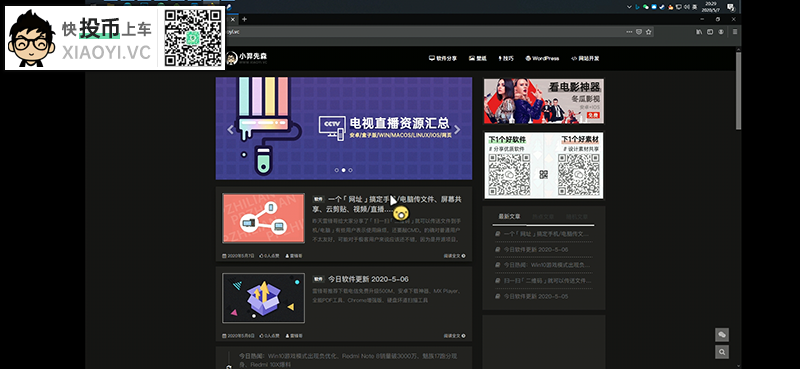800x369 pixels.
Task: Click author 雷锋哥 on the second article
Action: [x=293, y=336]
